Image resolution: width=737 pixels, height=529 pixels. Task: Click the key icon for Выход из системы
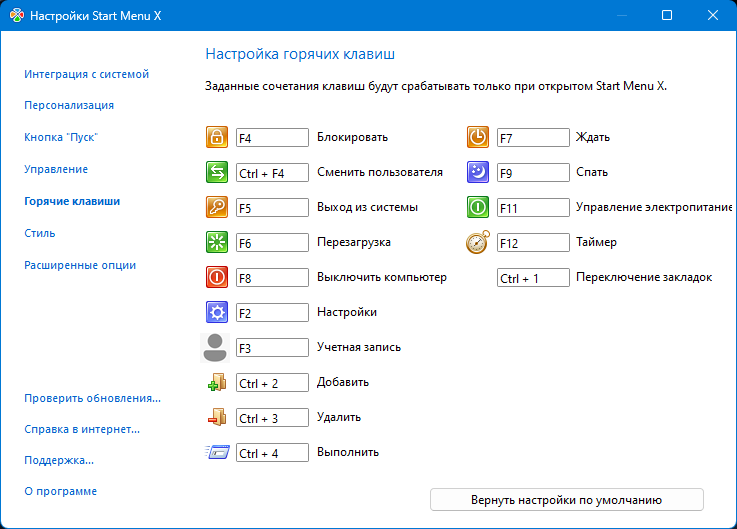coord(216,208)
